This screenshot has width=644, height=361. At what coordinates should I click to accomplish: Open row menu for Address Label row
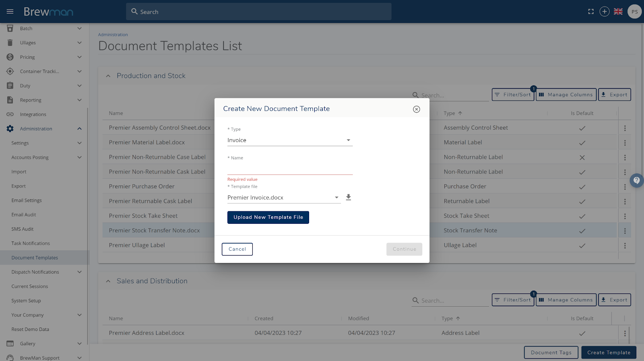point(625,333)
